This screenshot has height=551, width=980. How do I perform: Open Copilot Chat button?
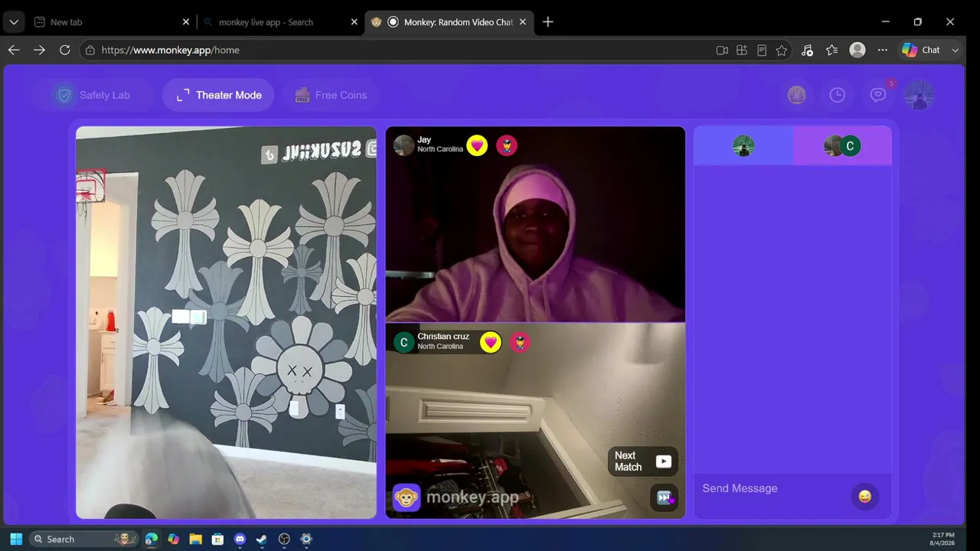tap(921, 50)
